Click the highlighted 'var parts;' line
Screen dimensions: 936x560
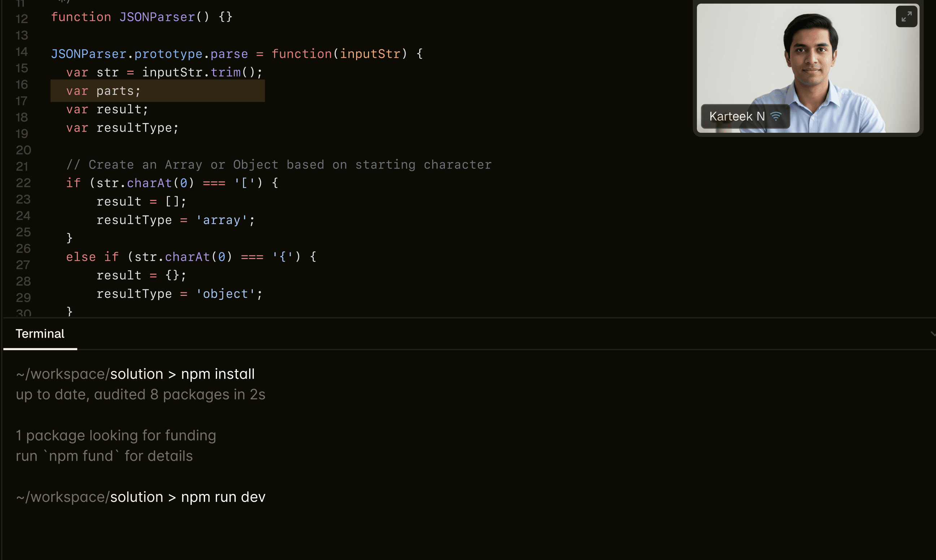pyautogui.click(x=103, y=91)
